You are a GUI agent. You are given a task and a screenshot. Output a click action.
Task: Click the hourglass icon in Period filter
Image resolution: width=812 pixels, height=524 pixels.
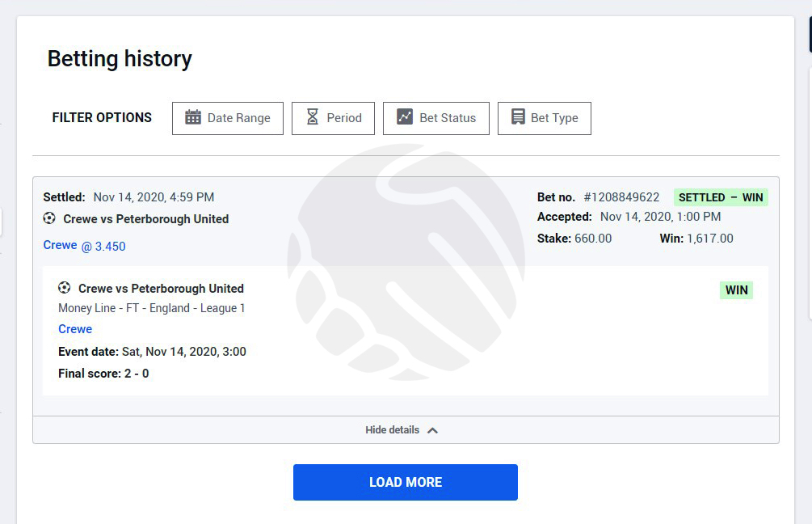312,116
